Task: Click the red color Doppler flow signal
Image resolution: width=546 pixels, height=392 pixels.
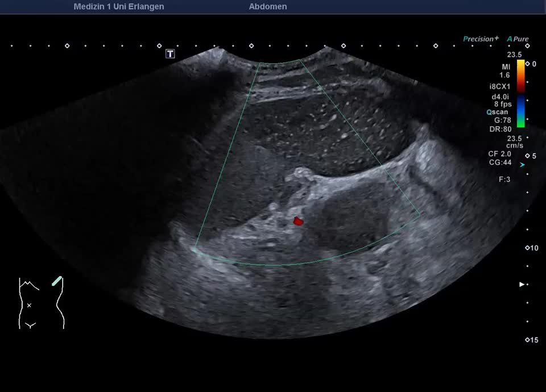Action: click(297, 220)
